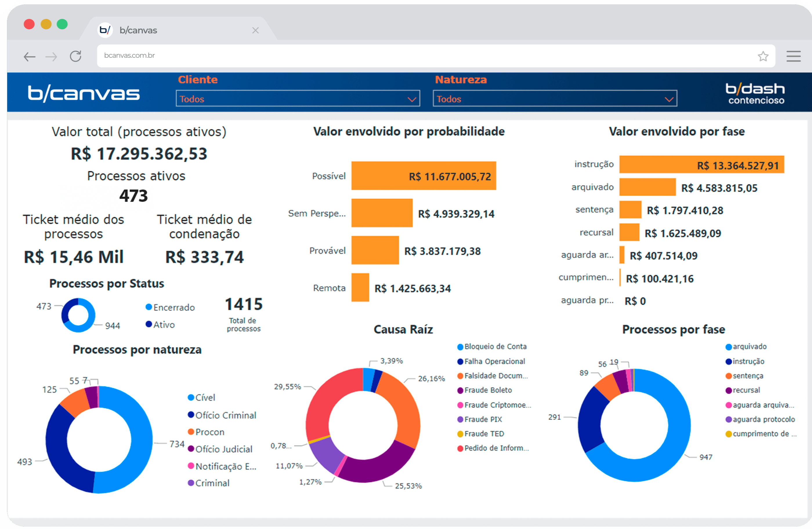Click the yellow minimize window button
The image size is (812, 529).
(46, 24)
